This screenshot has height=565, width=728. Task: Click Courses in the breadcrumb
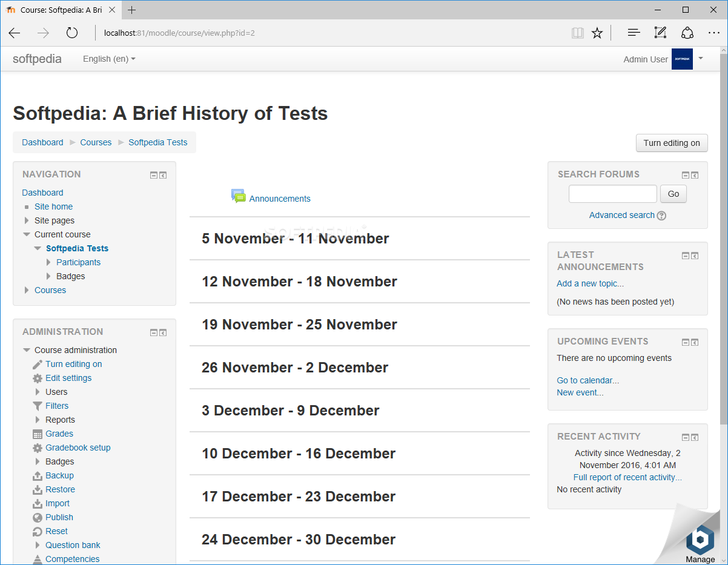click(96, 142)
